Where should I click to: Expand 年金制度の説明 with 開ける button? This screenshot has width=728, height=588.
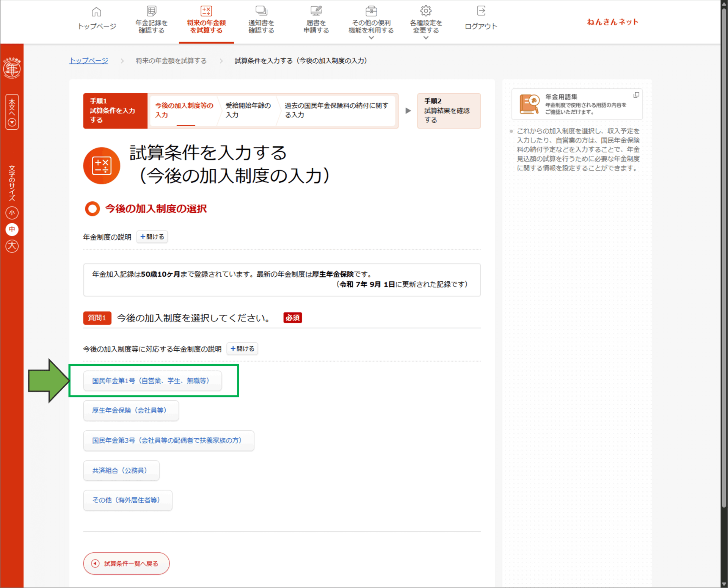152,237
